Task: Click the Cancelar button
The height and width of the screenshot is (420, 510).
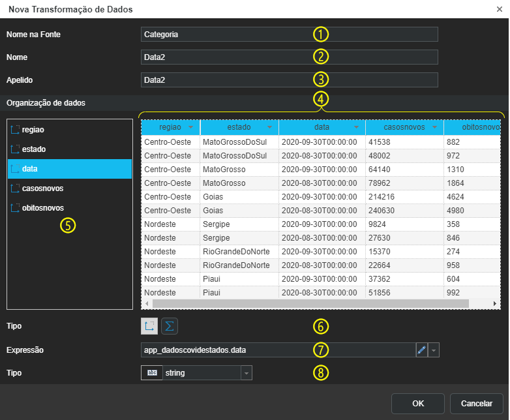Action: click(477, 404)
